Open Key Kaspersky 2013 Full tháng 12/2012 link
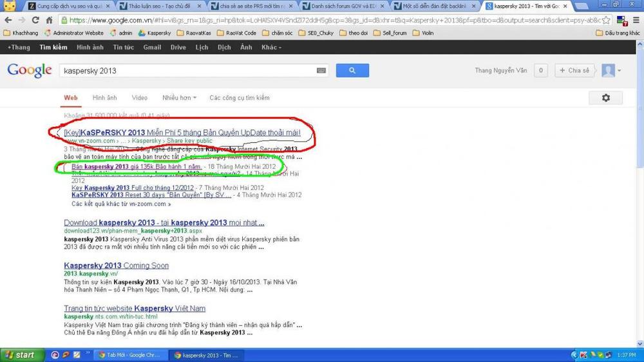The image size is (644, 362). pyautogui.click(x=133, y=188)
